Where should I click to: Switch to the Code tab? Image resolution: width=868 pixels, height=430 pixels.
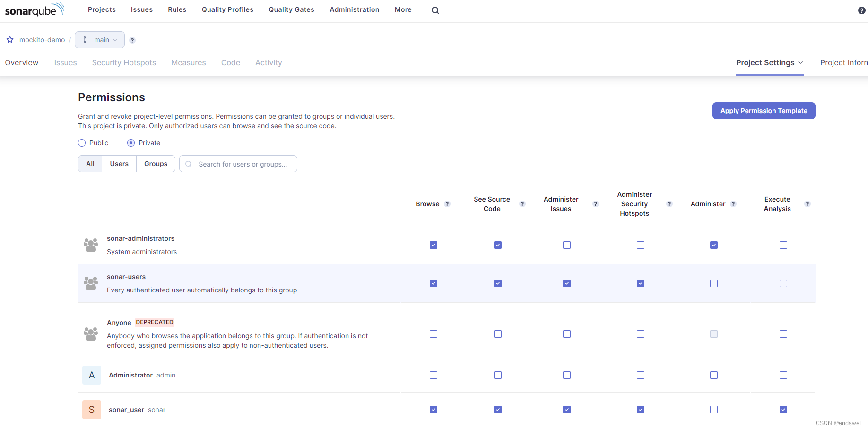[231, 62]
